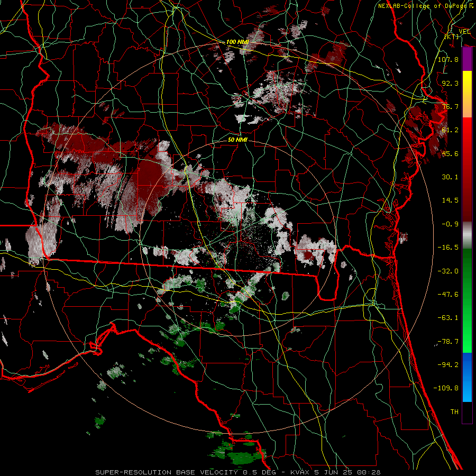
Task: Click the "VEL" legend title
Action: coord(464,32)
